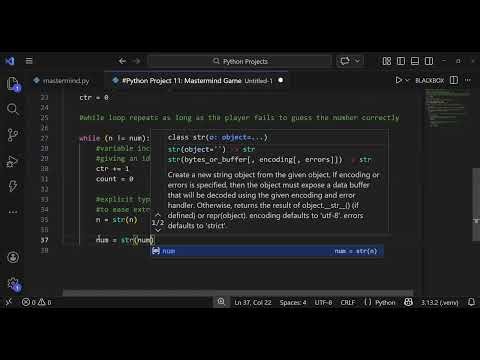Image resolution: width=480 pixels, height=360 pixels.
Task: Show additional views ellipsis in activity bar
Action: pos(13,212)
